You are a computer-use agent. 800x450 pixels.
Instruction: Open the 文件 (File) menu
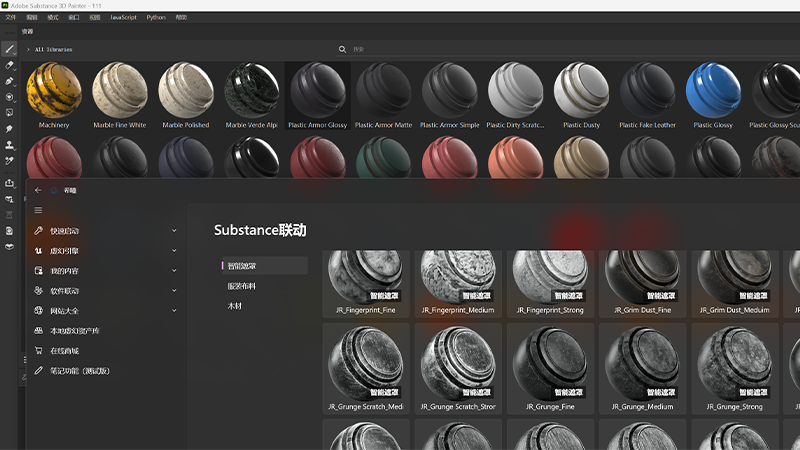pyautogui.click(x=11, y=17)
